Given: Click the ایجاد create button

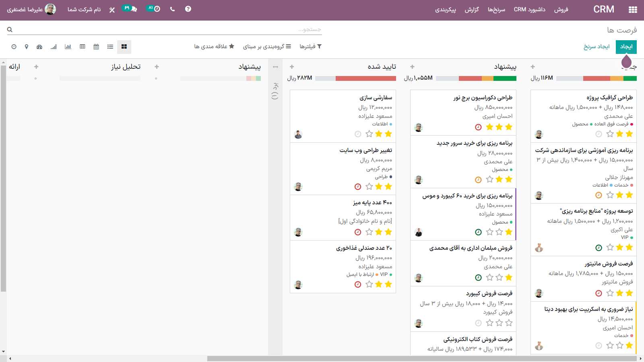Looking at the screenshot, I should 626,47.
